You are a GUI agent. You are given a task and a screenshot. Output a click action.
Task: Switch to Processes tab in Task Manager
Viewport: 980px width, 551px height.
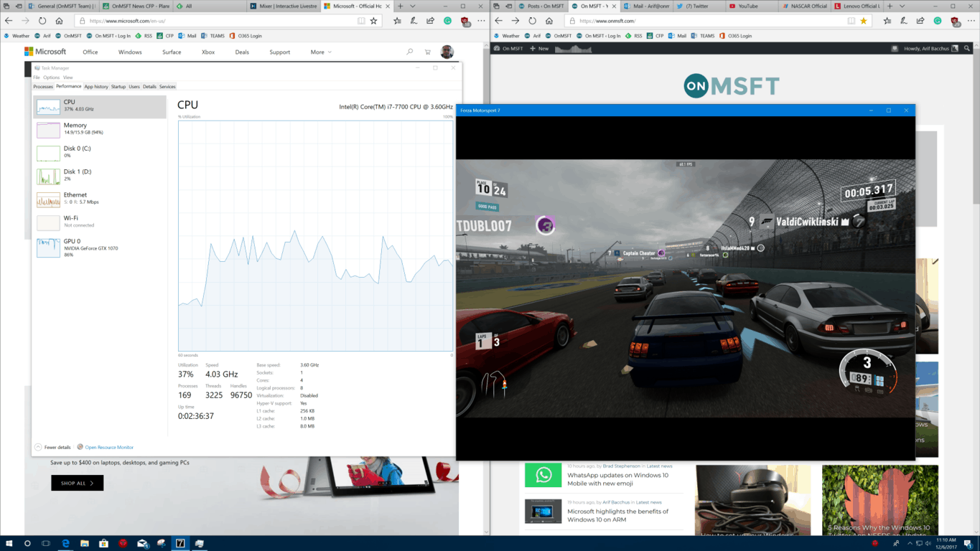coord(43,86)
